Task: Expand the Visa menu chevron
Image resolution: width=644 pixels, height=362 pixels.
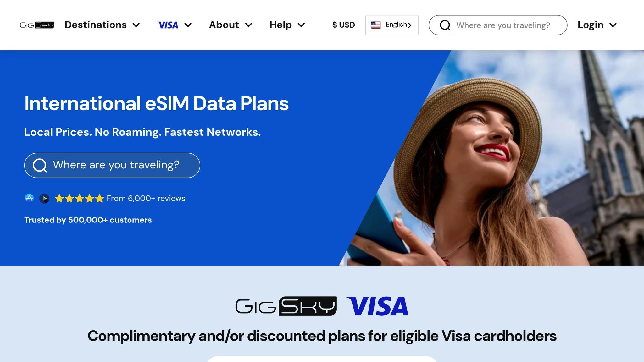Action: coord(188,25)
